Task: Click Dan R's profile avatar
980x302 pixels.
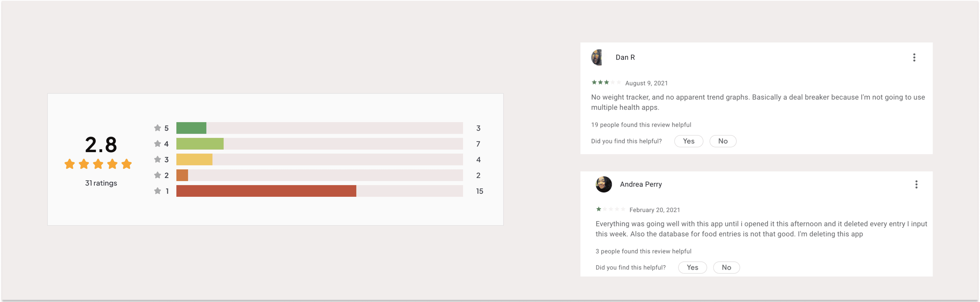Action: point(597,57)
